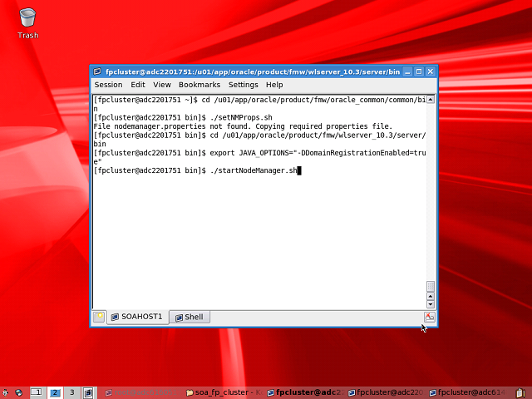Image resolution: width=532 pixels, height=399 pixels.
Task: Click the scrollbar up arrow at top of terminal
Action: coord(431,100)
